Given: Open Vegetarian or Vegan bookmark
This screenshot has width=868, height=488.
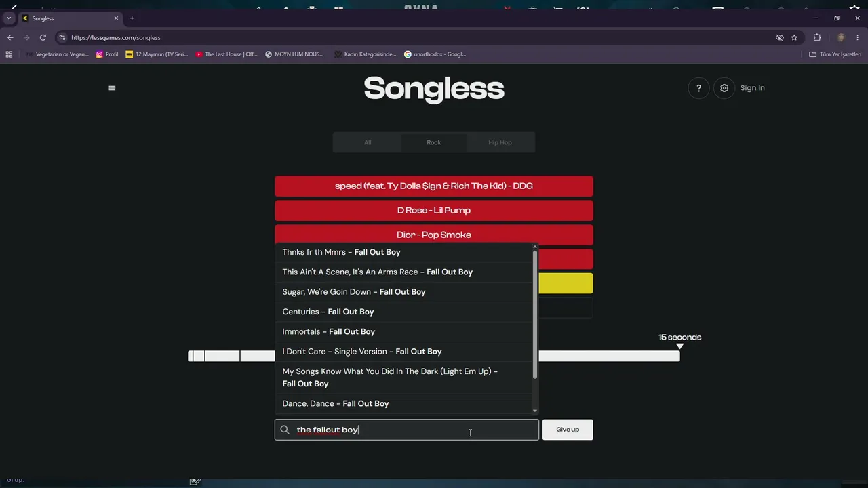Looking at the screenshot, I should coord(57,54).
